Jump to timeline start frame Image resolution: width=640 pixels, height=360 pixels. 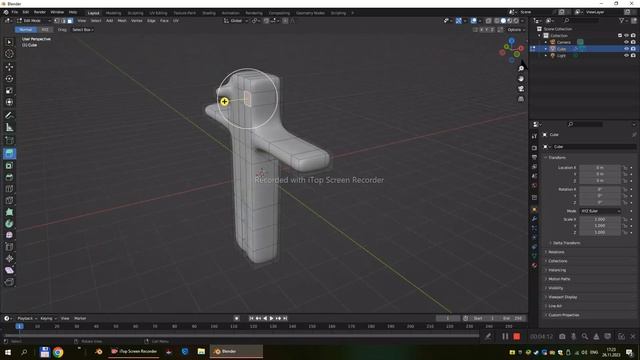point(251,318)
